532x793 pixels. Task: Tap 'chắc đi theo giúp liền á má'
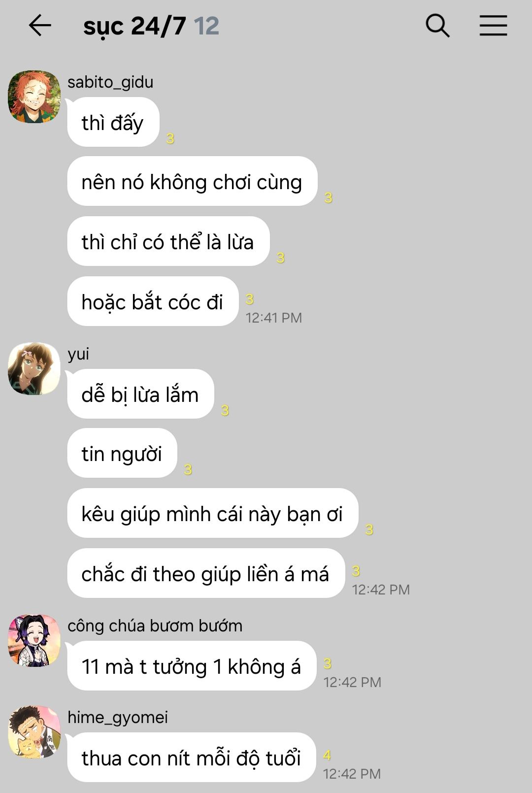point(206,573)
